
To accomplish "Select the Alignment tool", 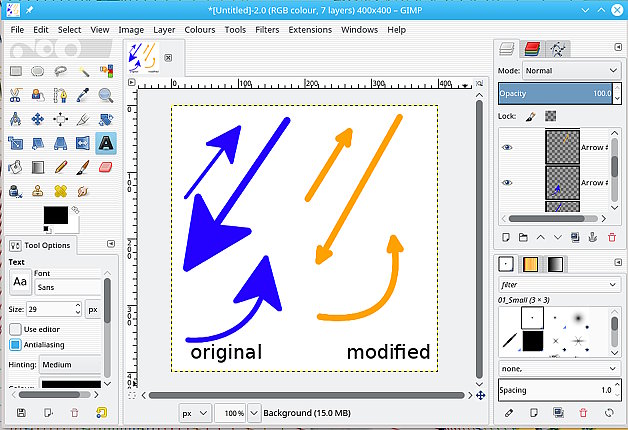I will 60,119.
